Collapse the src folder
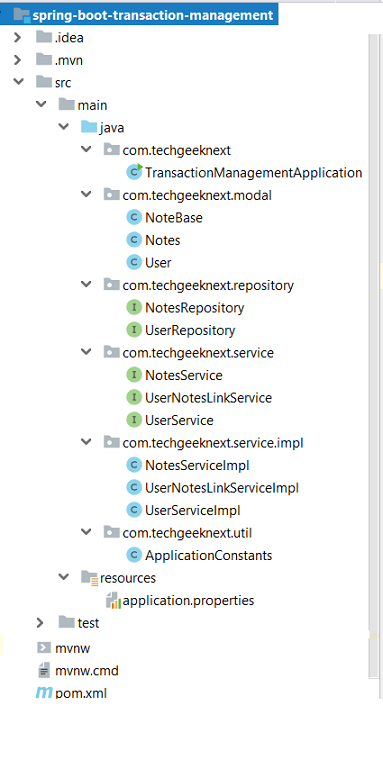Screen dimensions: 383x769 (x=18, y=81)
